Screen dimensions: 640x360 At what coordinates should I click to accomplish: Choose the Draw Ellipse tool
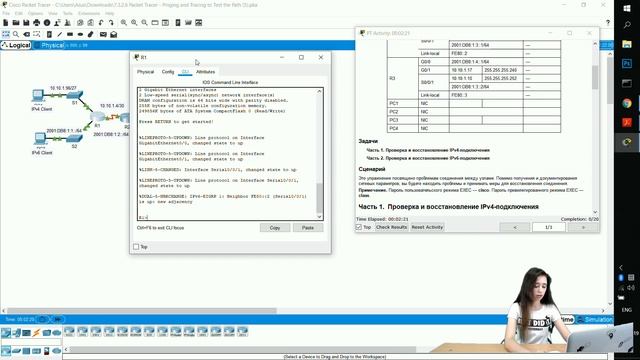pos(80,34)
